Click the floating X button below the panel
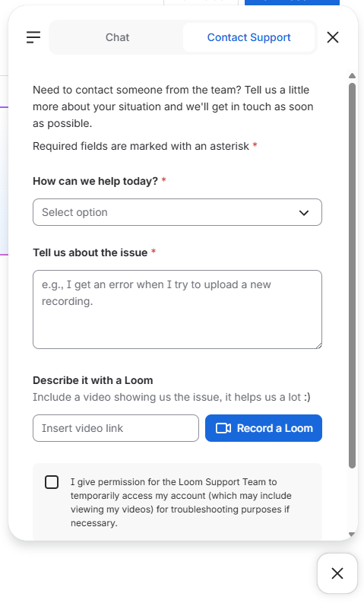Image resolution: width=364 pixels, height=603 pixels. coord(337,573)
